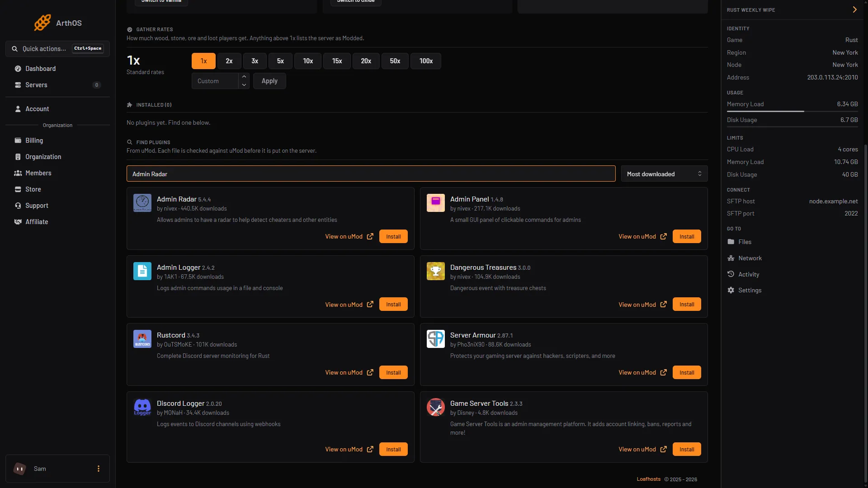Select the 3x gather rate
The height and width of the screenshot is (488, 868).
255,61
